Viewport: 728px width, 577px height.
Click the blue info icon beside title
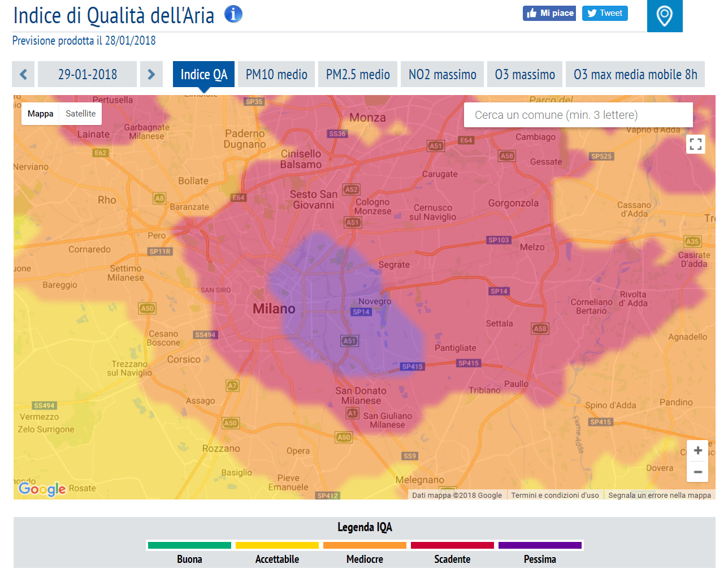pyautogui.click(x=233, y=14)
